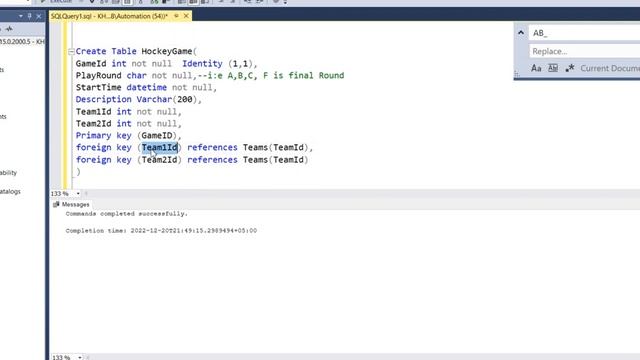
Task: Collapse the Create Table code outline block
Action: pos(71,51)
